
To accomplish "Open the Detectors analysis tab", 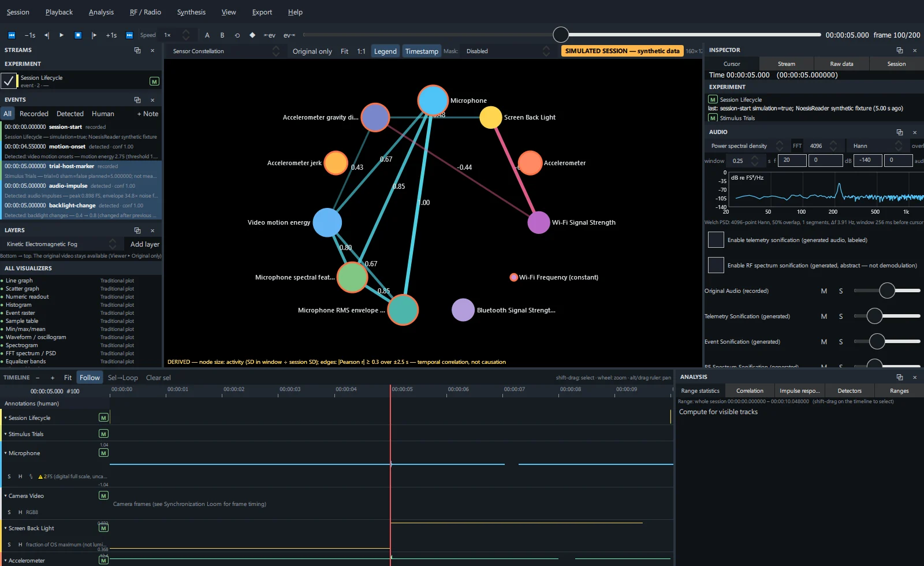I will (x=850, y=391).
